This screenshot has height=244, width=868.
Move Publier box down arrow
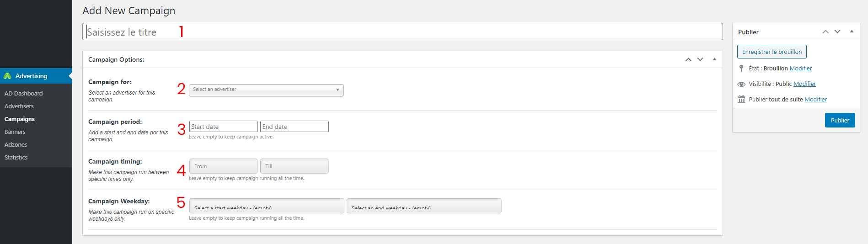point(837,32)
